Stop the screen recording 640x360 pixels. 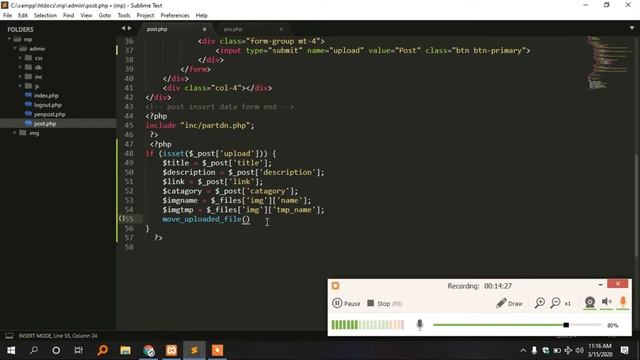pos(384,303)
